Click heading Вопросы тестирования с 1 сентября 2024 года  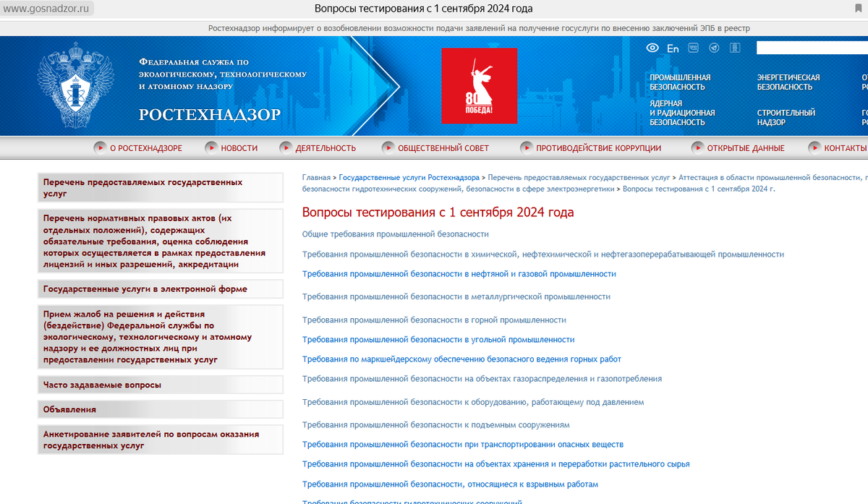(x=438, y=213)
